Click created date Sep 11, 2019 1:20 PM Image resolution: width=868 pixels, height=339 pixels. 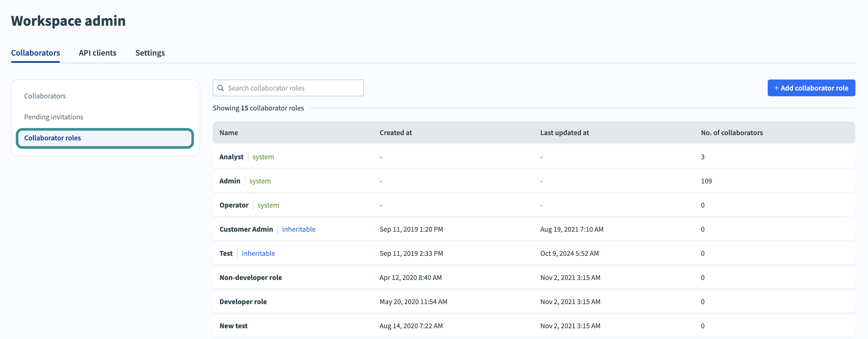pyautogui.click(x=411, y=229)
